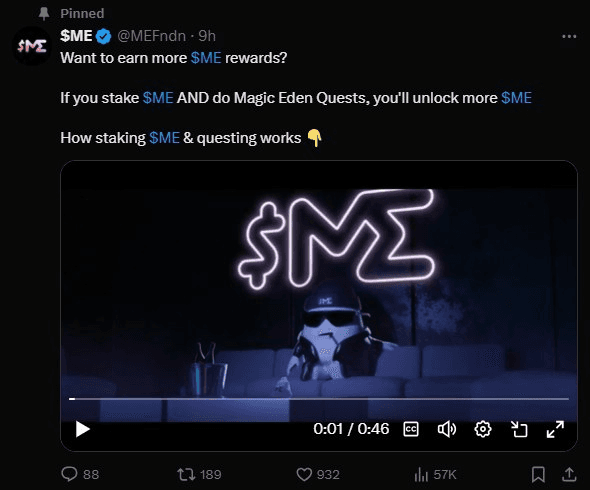Click the $ME cashtag in first line
Viewport: 590px width, 490px height.
pos(206,58)
